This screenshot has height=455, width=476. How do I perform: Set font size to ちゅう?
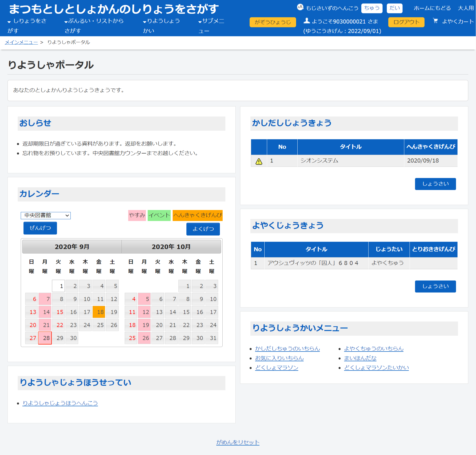[x=372, y=8]
